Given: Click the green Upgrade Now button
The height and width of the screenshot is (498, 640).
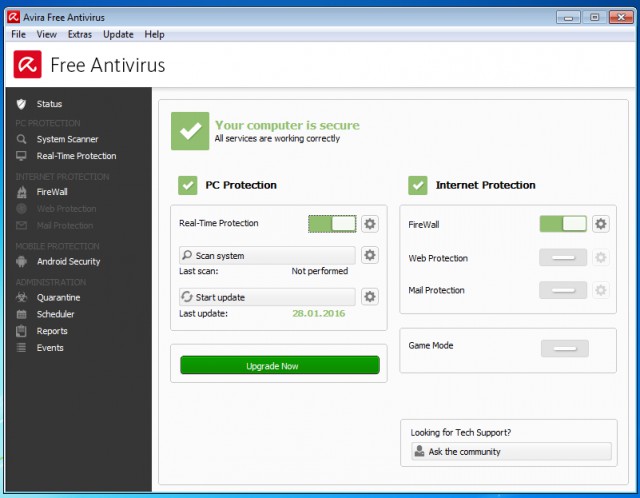Looking at the screenshot, I should [x=280, y=365].
